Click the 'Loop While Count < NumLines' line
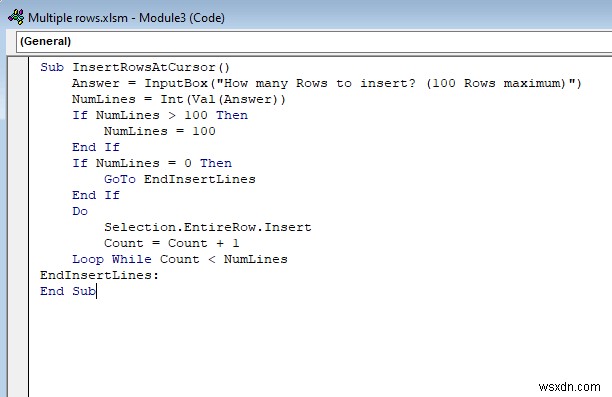The height and width of the screenshot is (397, 612). click(180, 259)
